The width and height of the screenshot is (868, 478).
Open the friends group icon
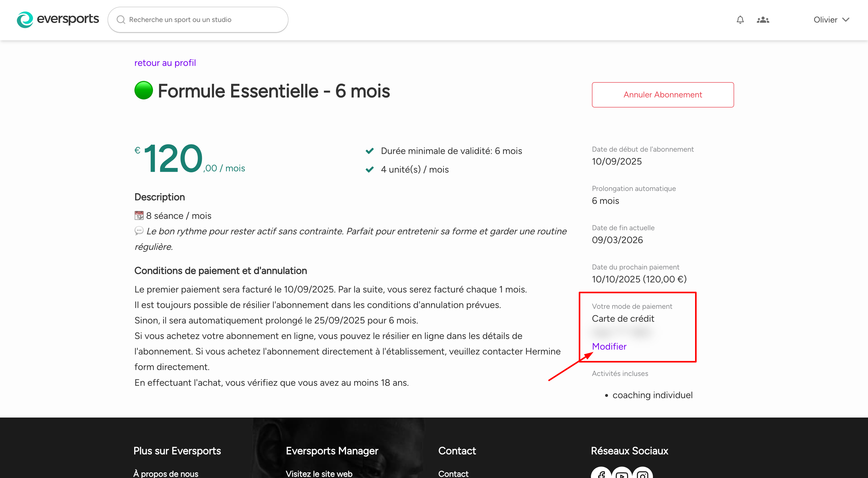(763, 20)
